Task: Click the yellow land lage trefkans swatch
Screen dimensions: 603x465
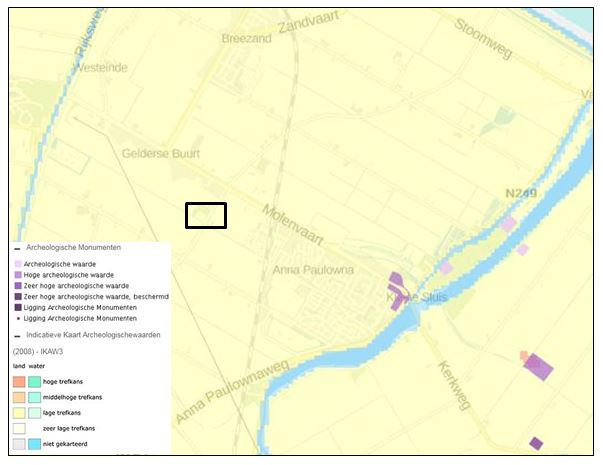Action: [x=19, y=412]
